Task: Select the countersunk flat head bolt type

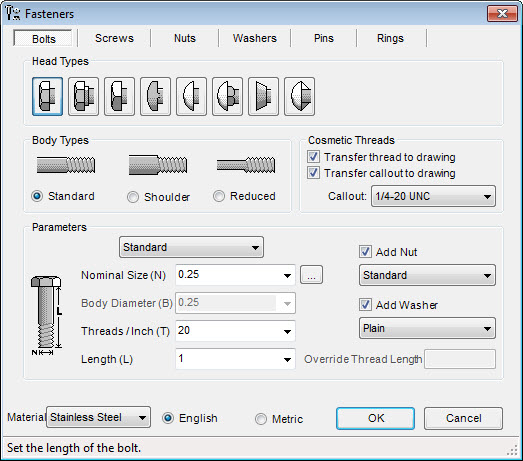Action: coord(264,96)
